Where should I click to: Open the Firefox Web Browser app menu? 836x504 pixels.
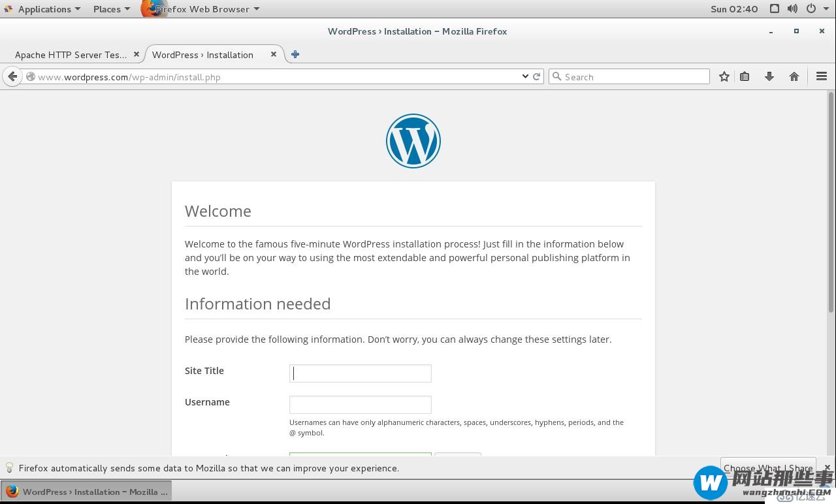(x=201, y=9)
